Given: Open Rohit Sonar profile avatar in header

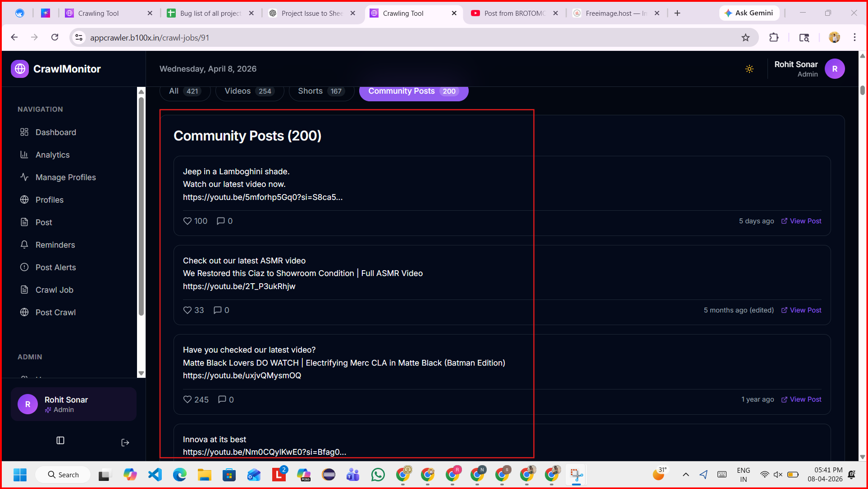Looking at the screenshot, I should 834,69.
